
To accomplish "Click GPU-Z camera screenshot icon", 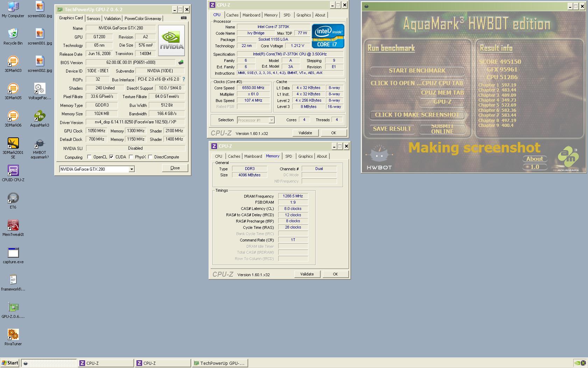I will 184,18.
